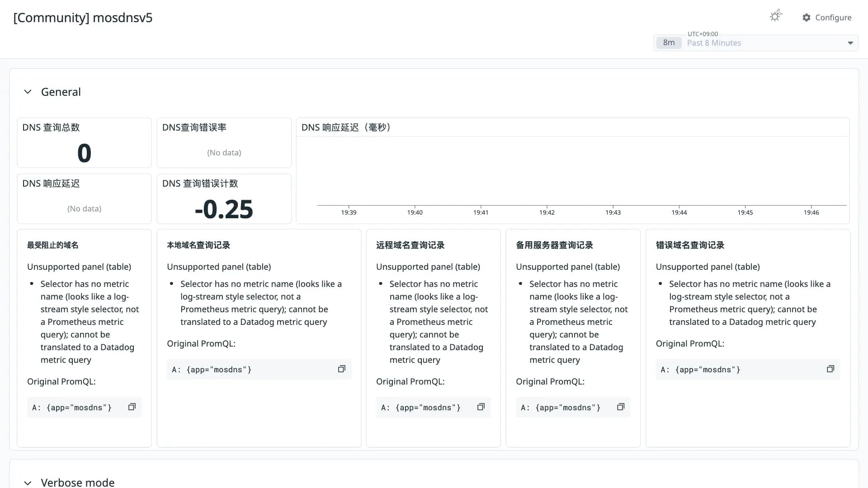Click the DNS 响应延迟 no-data widget
Viewport: 868px width, 488px height.
coord(84,199)
